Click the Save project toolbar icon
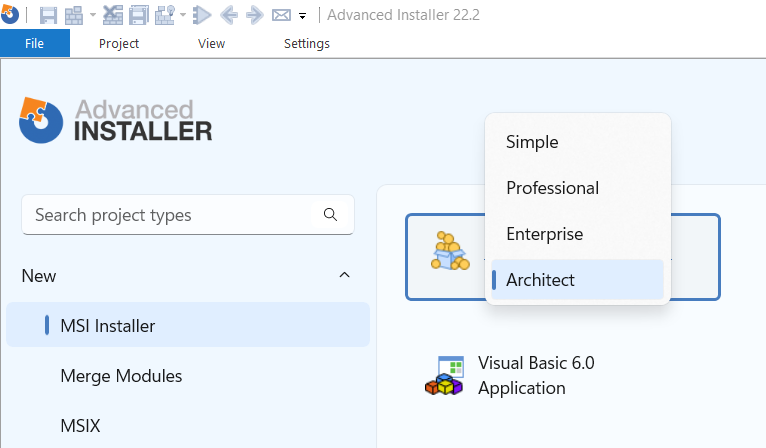The width and height of the screenshot is (766, 448). coord(48,15)
